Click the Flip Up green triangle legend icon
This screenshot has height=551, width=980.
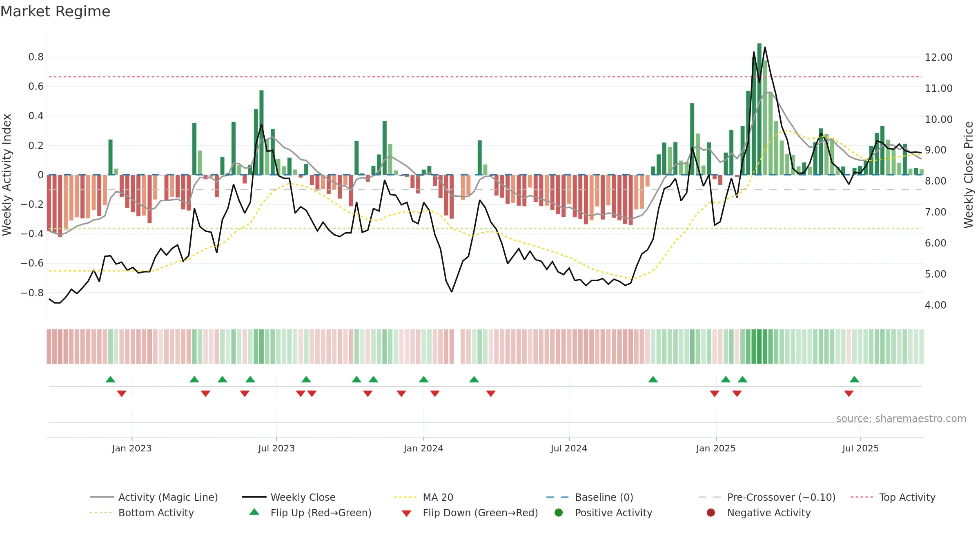pyautogui.click(x=254, y=512)
